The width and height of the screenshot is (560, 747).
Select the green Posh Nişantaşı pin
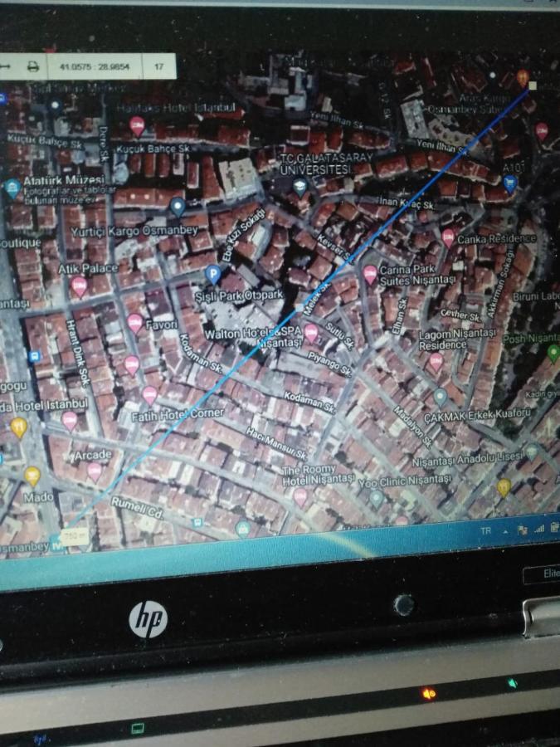click(x=553, y=354)
